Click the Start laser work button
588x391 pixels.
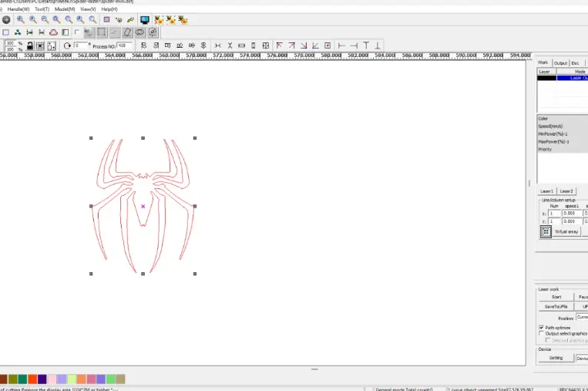[556, 297]
